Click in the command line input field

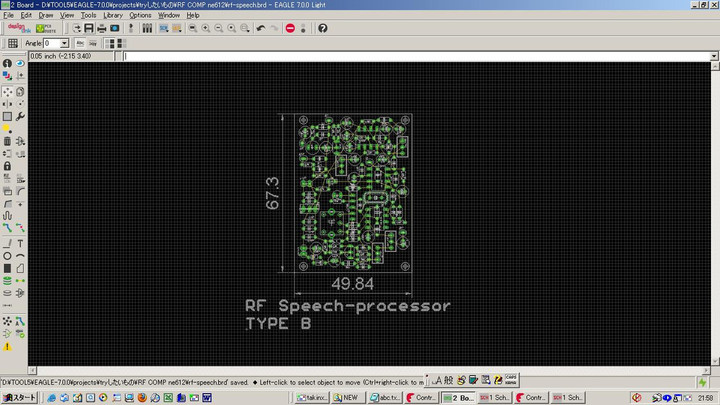click(x=400, y=56)
